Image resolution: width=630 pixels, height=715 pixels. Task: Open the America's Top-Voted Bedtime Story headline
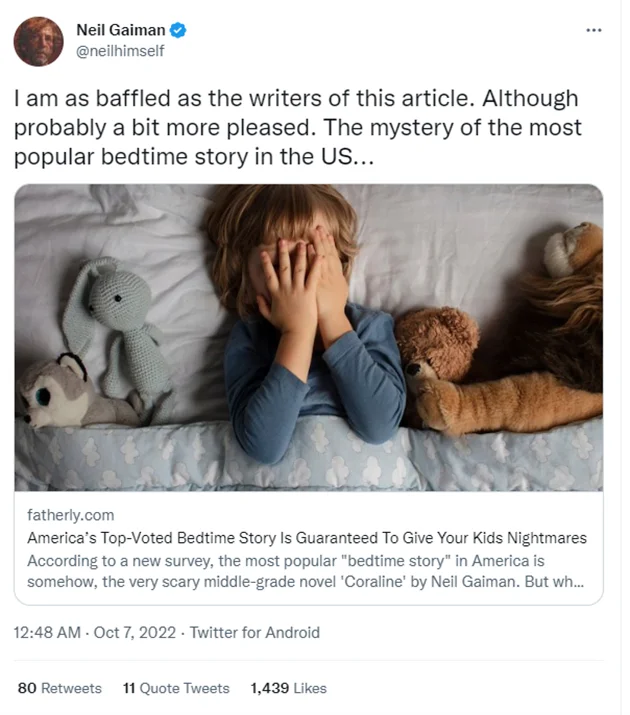307,538
